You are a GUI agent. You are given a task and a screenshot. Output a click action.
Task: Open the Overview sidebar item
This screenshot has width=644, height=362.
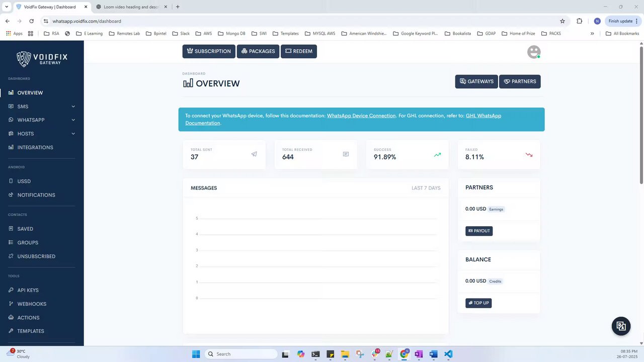30,93
